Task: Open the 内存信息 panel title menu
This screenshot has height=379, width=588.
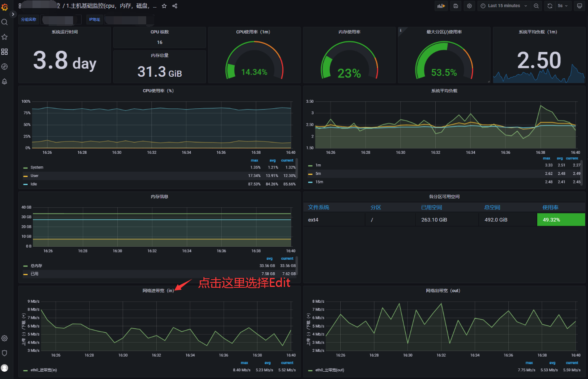Action: (160, 197)
